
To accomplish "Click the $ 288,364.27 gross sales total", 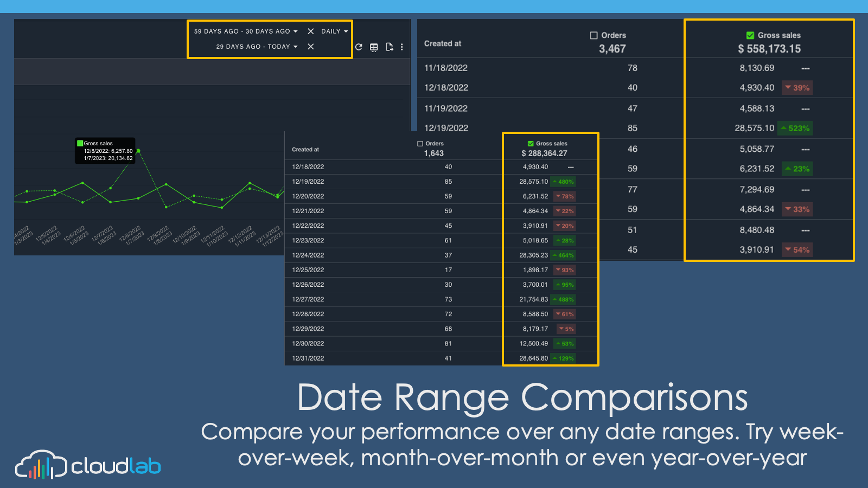I will [544, 153].
